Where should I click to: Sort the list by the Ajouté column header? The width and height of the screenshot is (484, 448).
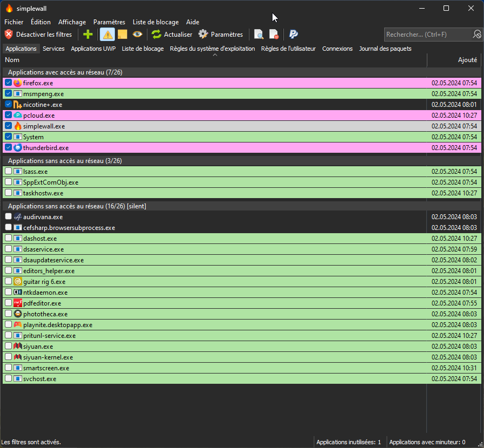[454, 60]
